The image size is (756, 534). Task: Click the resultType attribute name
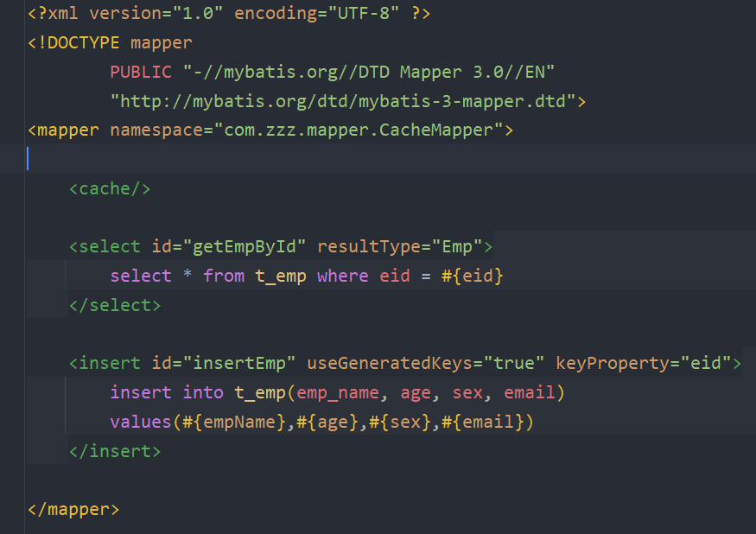tap(369, 247)
